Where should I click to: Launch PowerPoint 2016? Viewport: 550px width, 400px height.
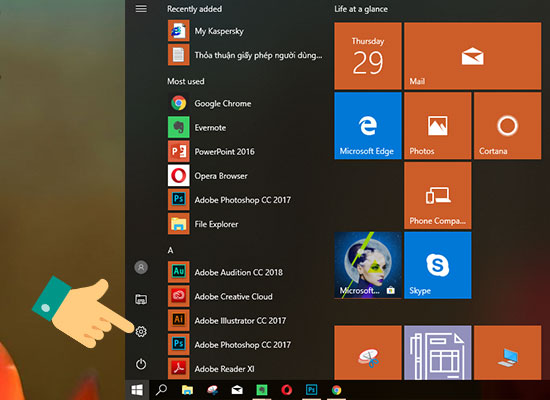click(245, 152)
